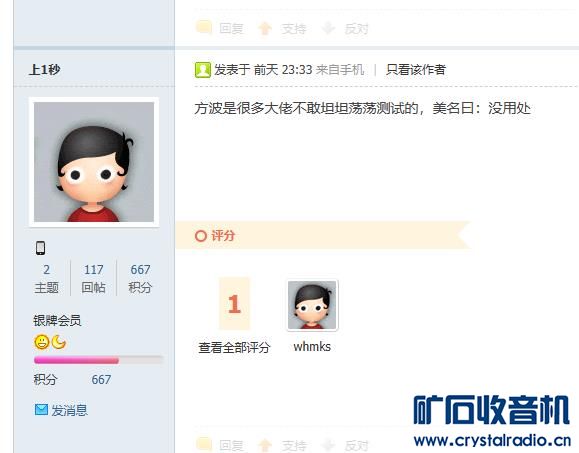579x453 pixels.
Task: Click the top 支持 up arrow icon
Action: point(265,28)
